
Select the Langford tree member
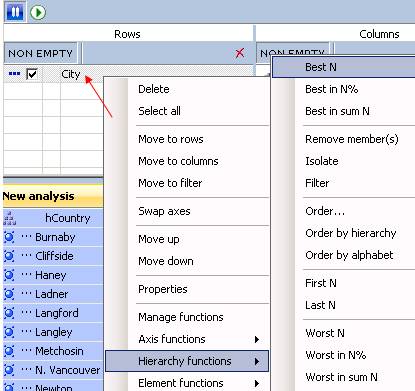(57, 313)
